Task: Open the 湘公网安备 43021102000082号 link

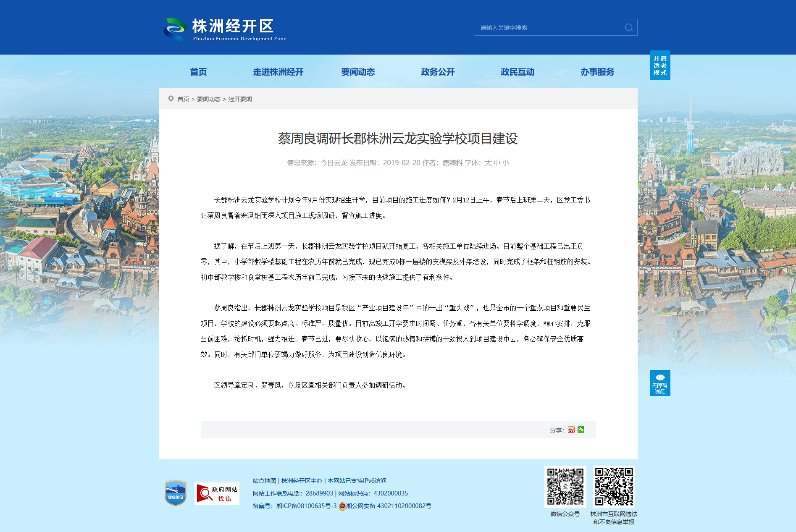Action: click(x=389, y=506)
